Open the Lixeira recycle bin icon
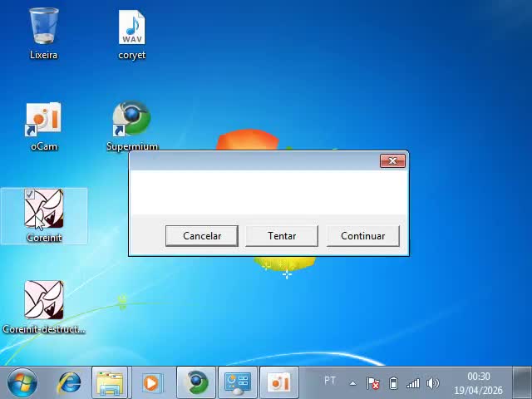The width and height of the screenshot is (532, 399). 44,28
